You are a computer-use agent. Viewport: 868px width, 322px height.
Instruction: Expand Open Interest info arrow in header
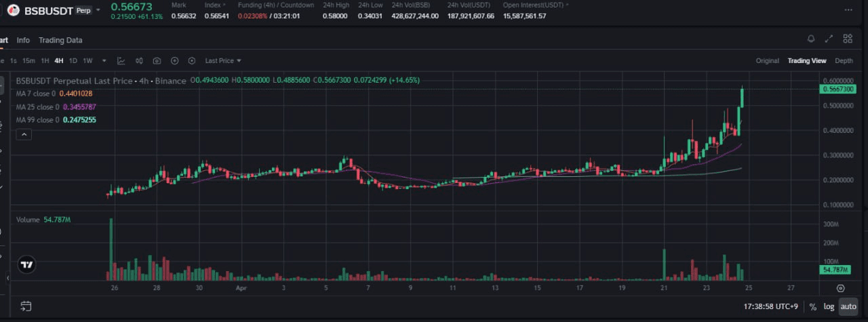[x=567, y=5]
